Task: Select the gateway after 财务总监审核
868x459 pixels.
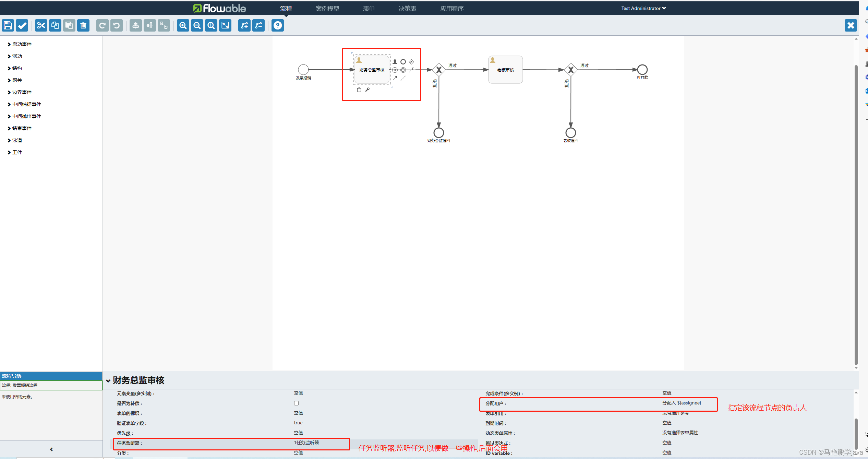Action: click(439, 70)
